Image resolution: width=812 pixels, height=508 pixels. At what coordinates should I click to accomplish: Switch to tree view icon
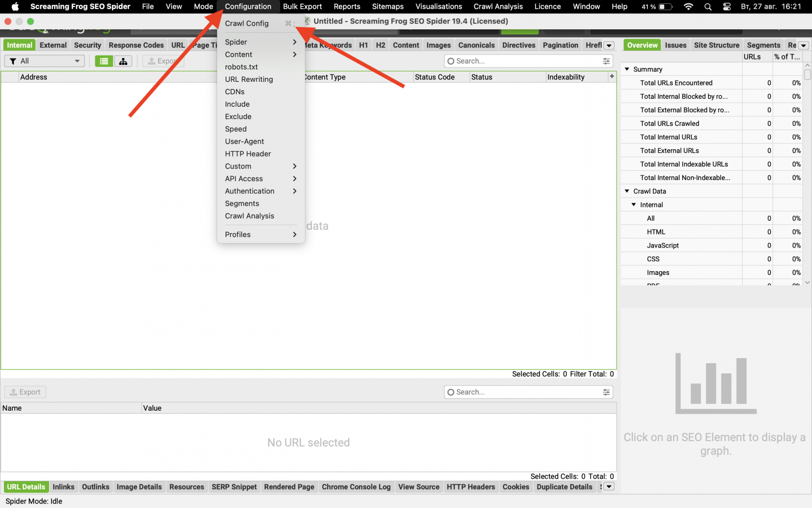click(123, 61)
